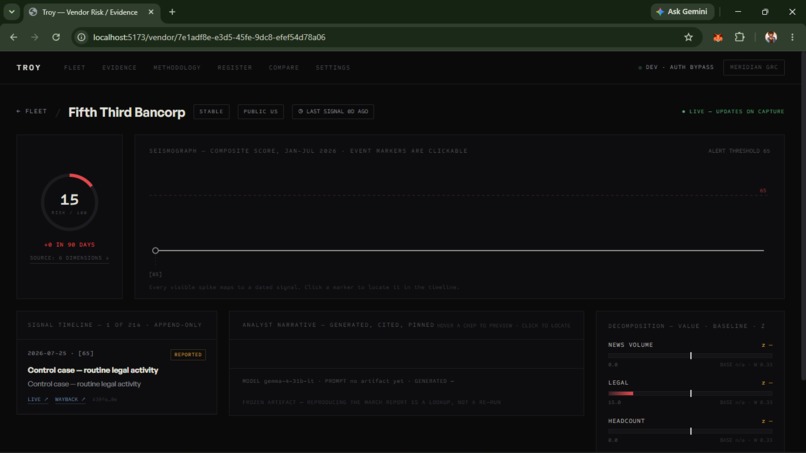Click the Alert Threshold 65 label

[739, 151]
